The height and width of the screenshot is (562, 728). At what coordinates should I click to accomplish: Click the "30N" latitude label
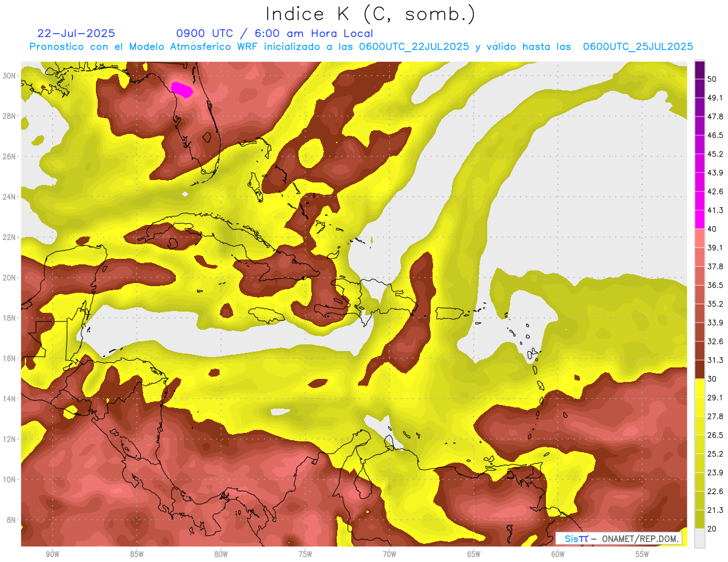click(10, 75)
